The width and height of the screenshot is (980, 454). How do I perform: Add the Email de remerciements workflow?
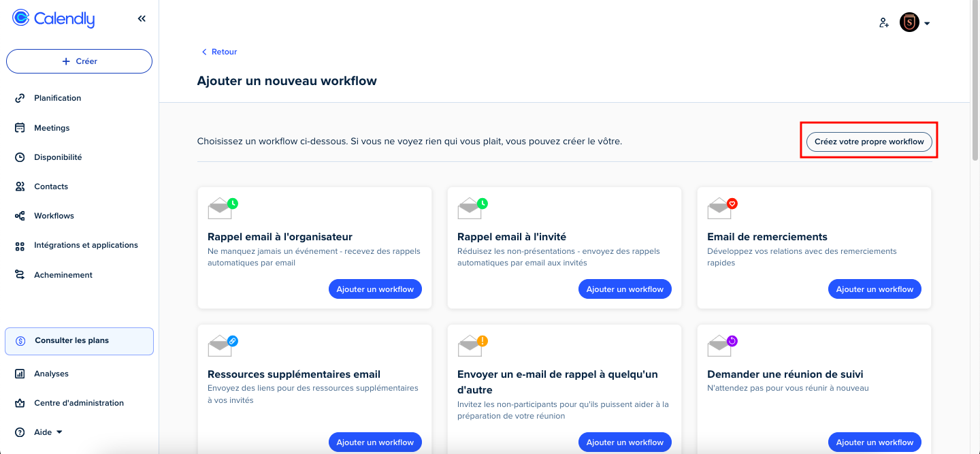(875, 289)
